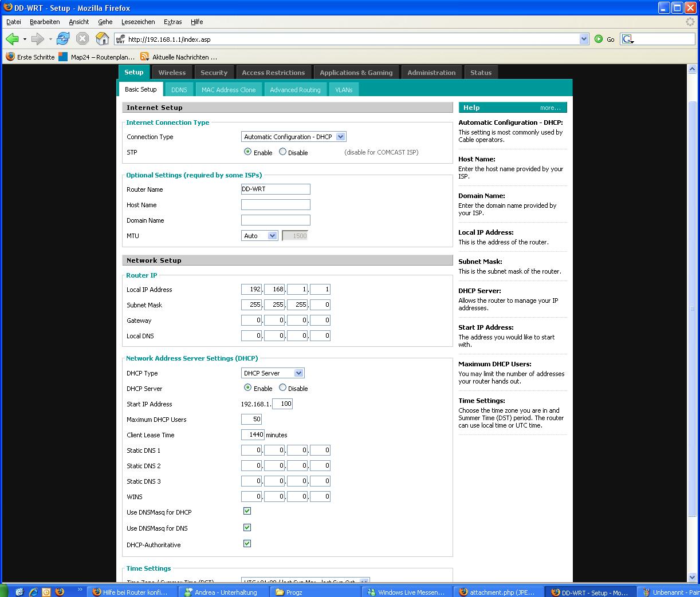Open the Status tab
700x597 pixels.
[481, 73]
